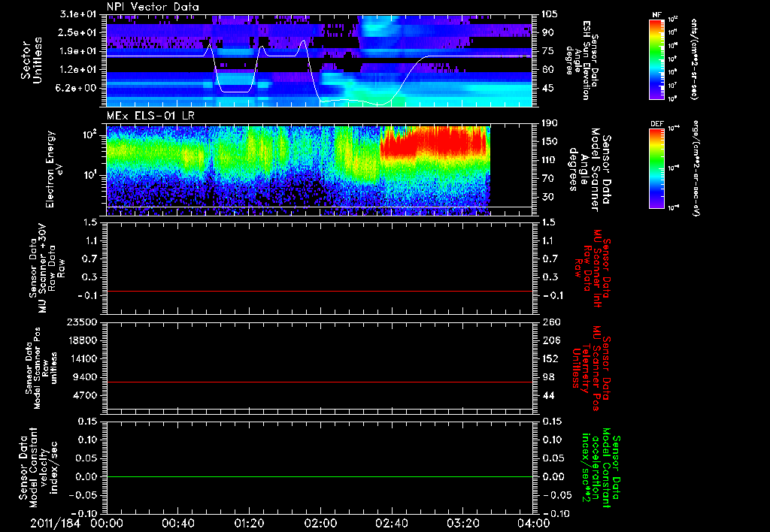Screen dimensions: 770x532
Task: Click the '1.2e+01' sector tick label
Action: (78, 70)
